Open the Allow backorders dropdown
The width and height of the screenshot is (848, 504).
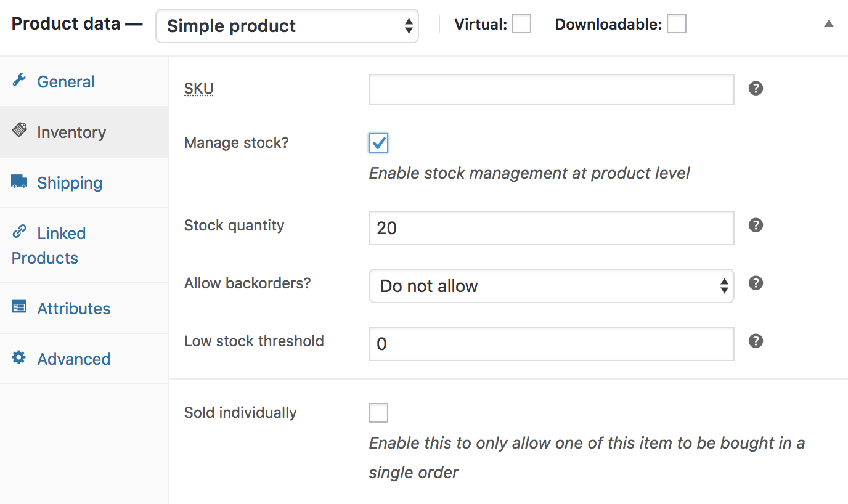[x=551, y=286]
